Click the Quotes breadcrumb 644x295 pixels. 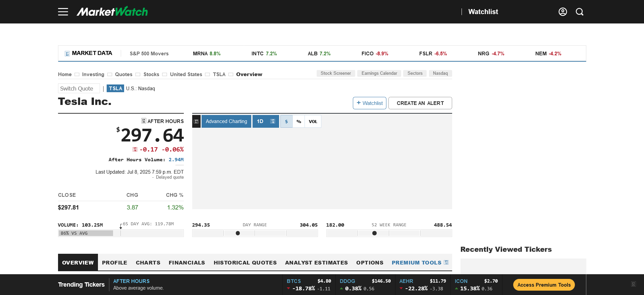124,74
